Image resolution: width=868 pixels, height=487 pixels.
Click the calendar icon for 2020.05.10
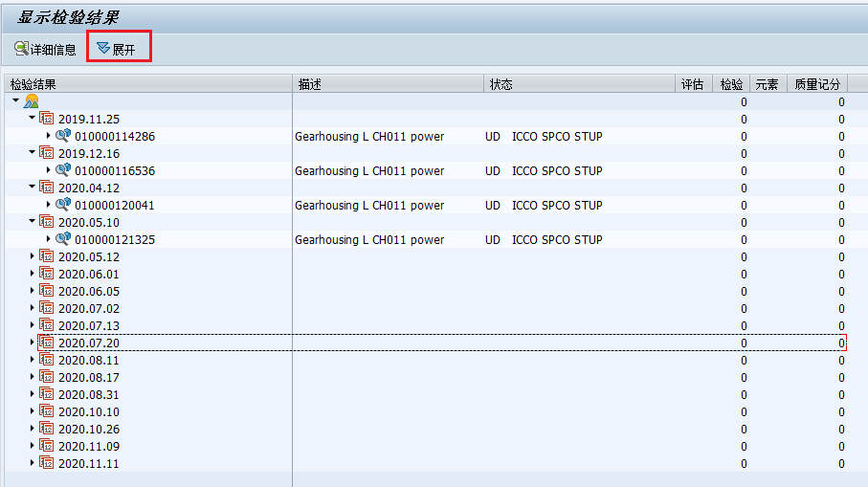[x=47, y=221]
